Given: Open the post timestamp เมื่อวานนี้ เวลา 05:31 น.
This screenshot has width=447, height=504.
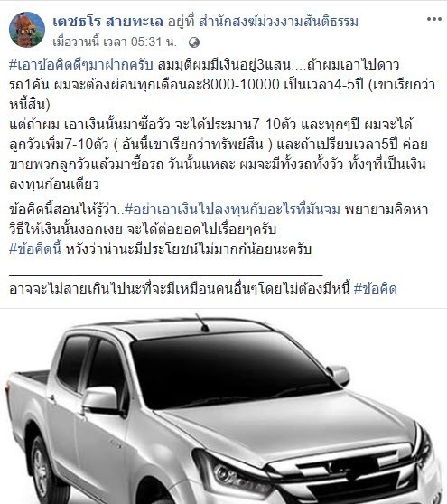Looking at the screenshot, I should click(x=115, y=42).
